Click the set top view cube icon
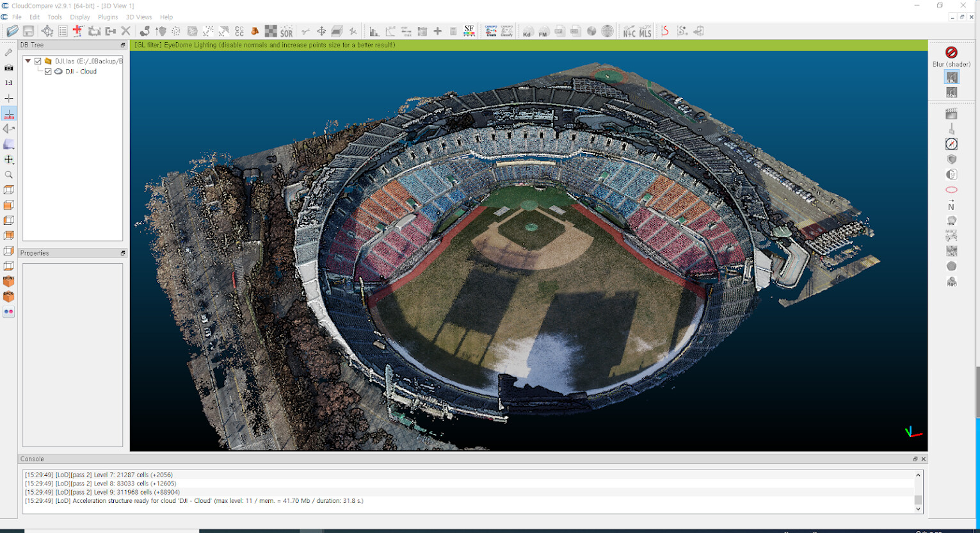Viewport: 980px width, 533px height. (9, 190)
